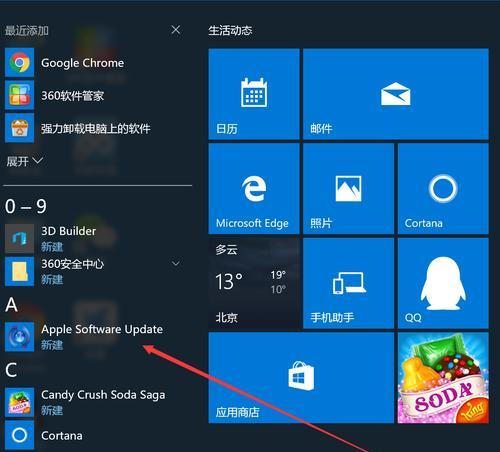Launch Apple Software Update entry
500x452 pixels.
click(97, 336)
